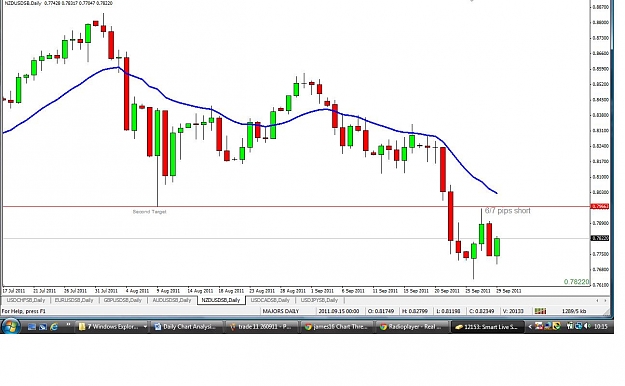Switch to the USDJPYSB,Daily chart tab
Image resolution: width=625 pixels, height=386 pixels.
tap(319, 300)
